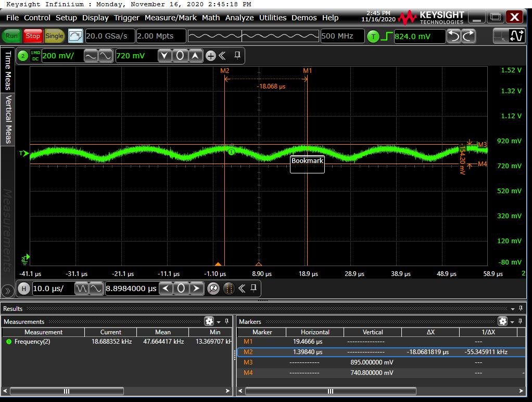Open the Utilities menu
532x402 pixels.
pyautogui.click(x=273, y=18)
